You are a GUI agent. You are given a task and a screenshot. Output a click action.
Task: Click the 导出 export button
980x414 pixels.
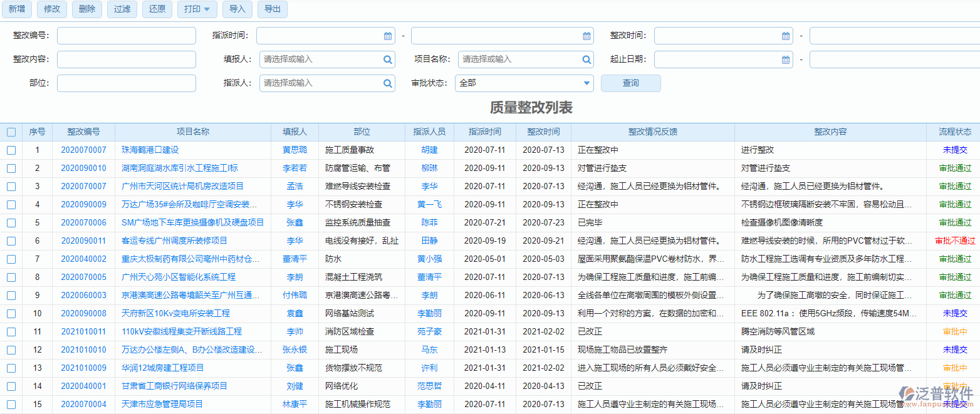coord(272,9)
